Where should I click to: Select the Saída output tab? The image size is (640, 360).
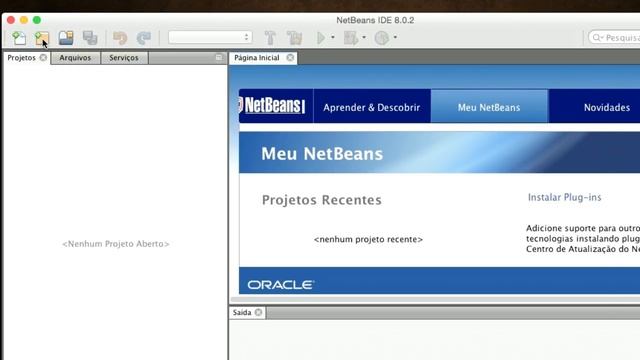coord(242,313)
